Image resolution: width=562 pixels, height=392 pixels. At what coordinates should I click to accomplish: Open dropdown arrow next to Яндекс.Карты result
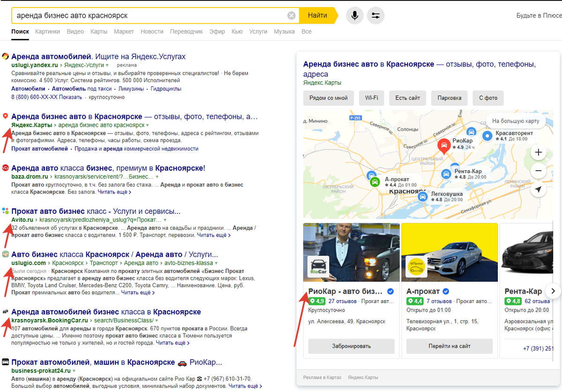(148, 125)
